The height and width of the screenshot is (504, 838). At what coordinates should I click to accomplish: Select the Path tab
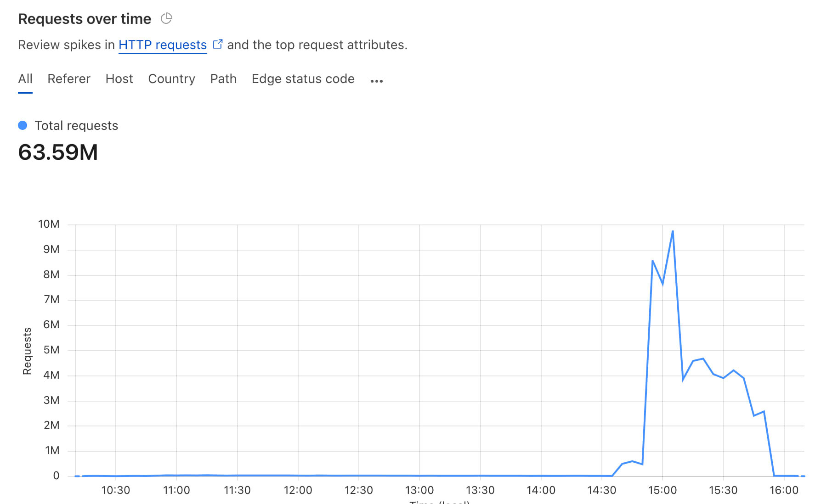coord(223,79)
